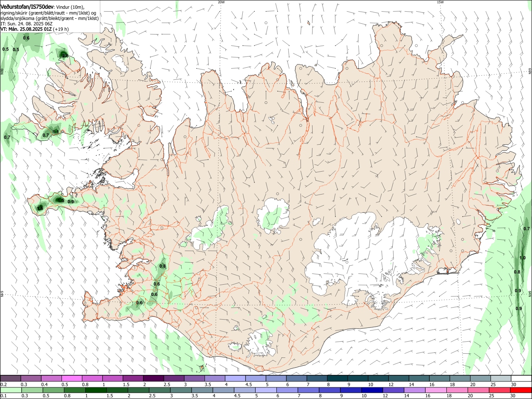Click the 0.9 label next to 1.5
The height and width of the screenshot is (399, 532).
(71, 202)
